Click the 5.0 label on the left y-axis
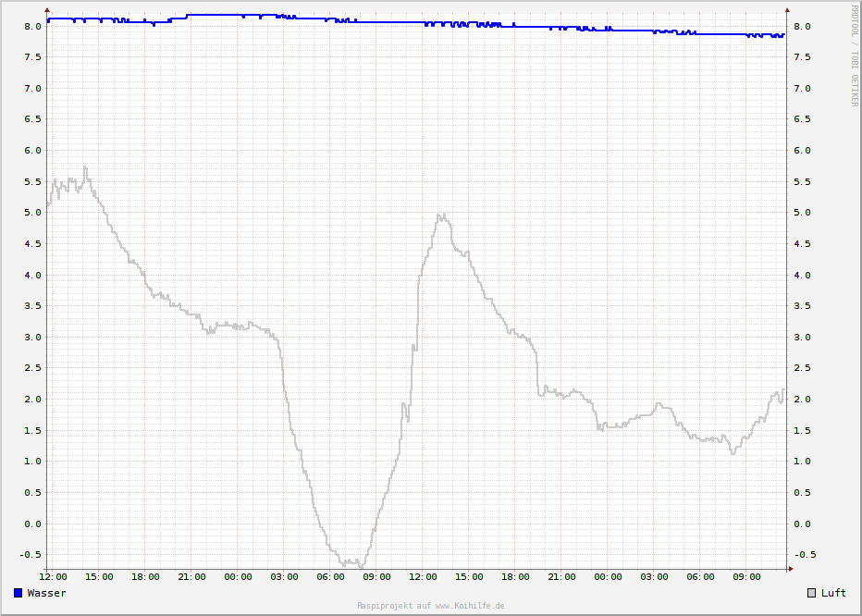862x616 pixels. tap(33, 213)
